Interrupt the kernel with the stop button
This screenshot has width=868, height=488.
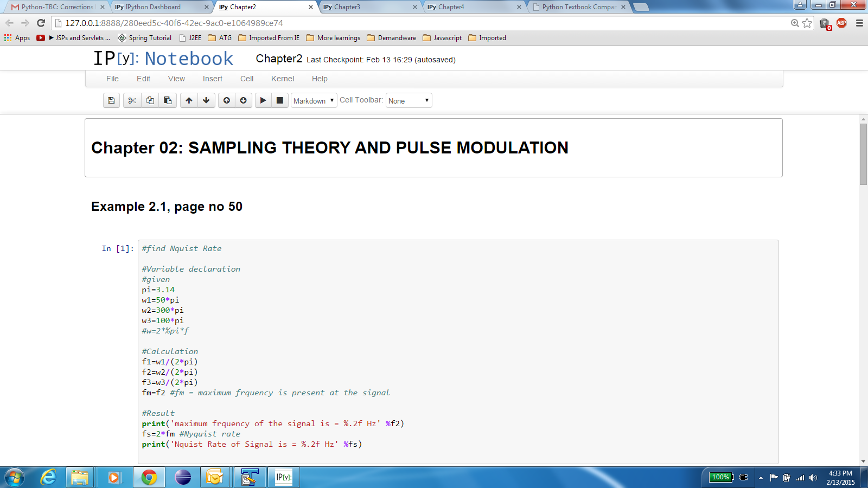[280, 100]
